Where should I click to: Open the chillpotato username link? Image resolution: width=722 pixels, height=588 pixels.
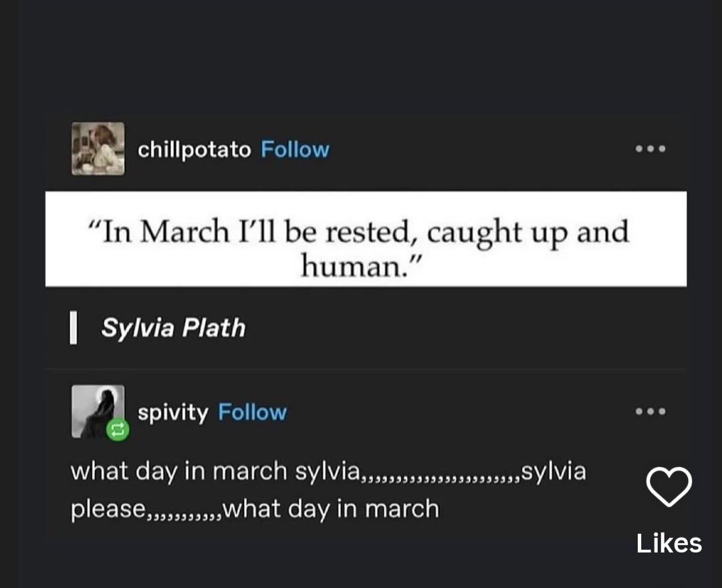[x=194, y=149]
